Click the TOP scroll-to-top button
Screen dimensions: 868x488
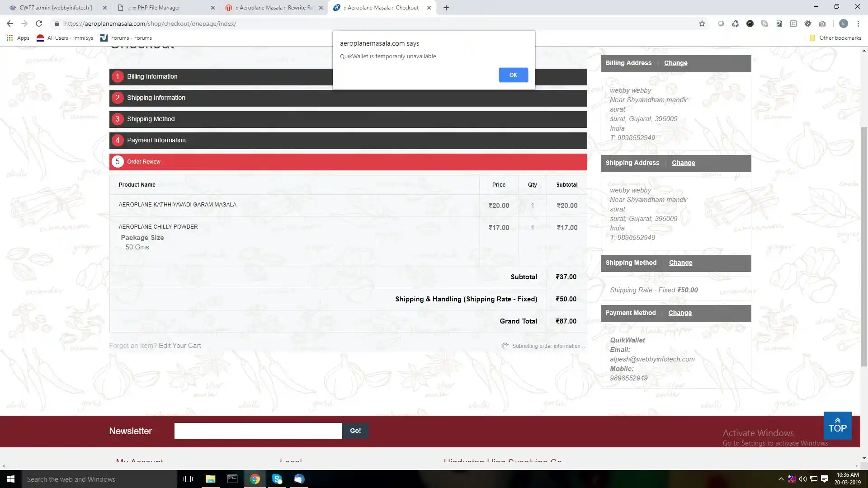tap(837, 426)
